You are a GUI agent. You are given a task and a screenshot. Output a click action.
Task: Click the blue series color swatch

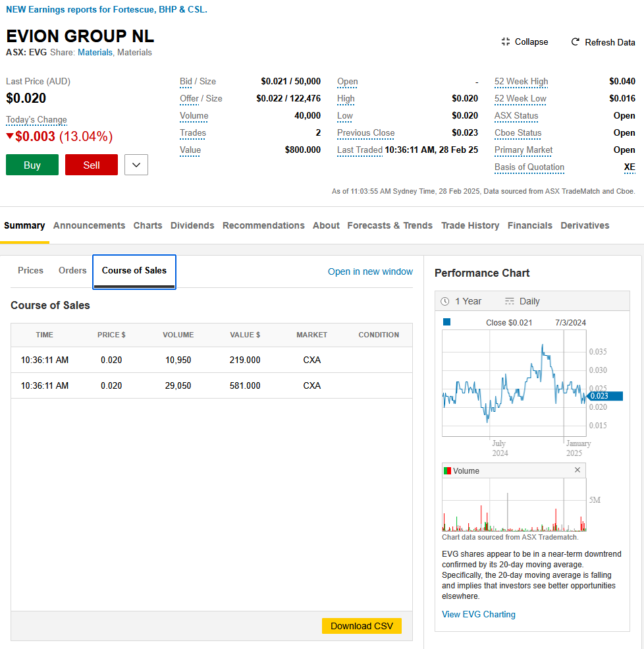pos(446,322)
